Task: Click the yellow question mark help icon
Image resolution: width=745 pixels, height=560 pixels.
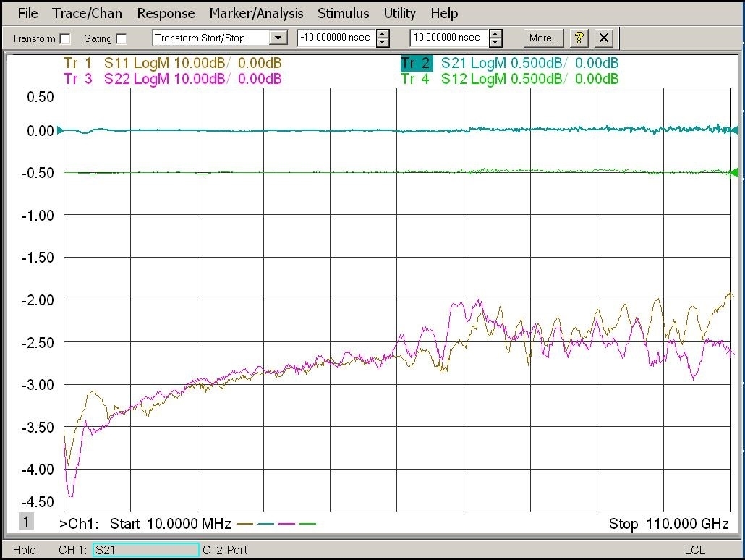Action: click(x=579, y=38)
